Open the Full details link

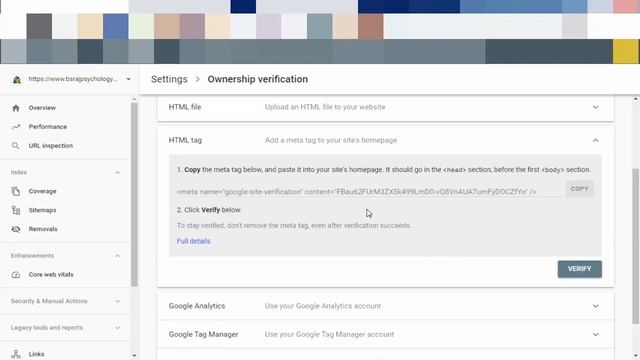193,241
